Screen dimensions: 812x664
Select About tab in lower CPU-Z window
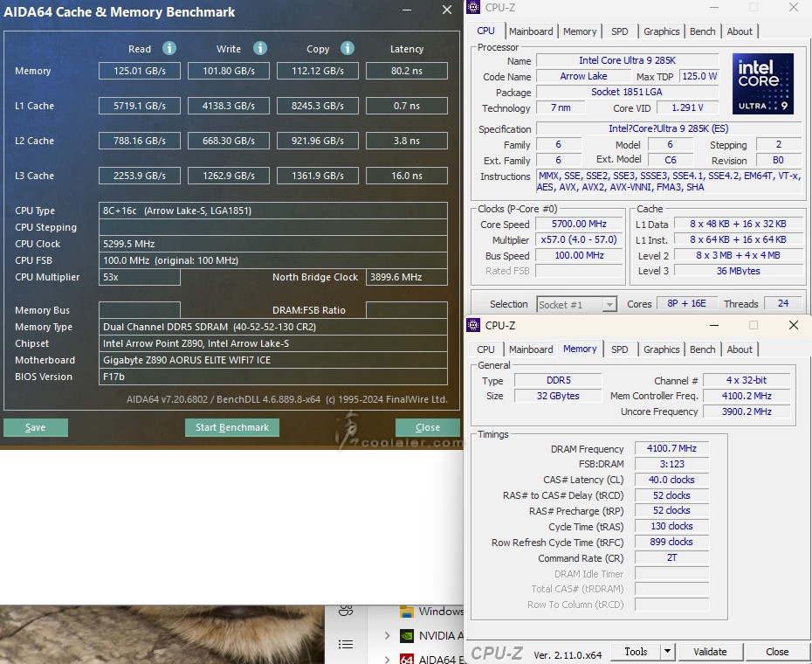click(x=740, y=349)
